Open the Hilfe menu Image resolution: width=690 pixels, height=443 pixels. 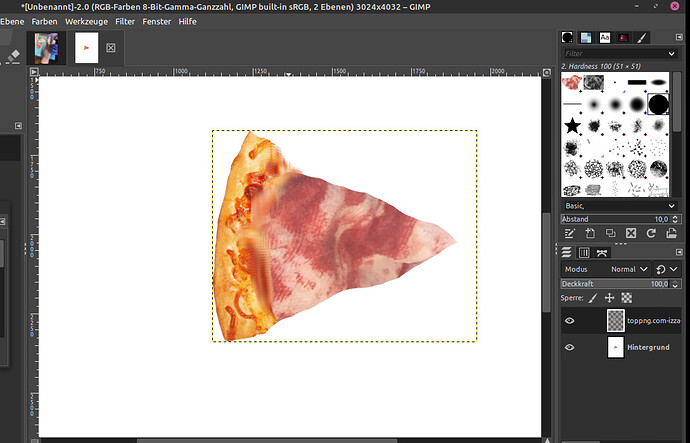click(187, 22)
